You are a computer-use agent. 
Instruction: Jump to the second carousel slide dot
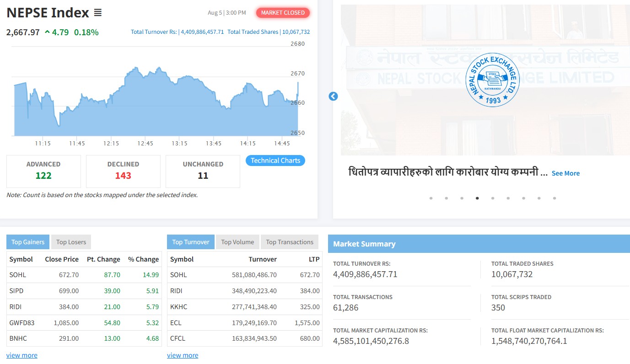coord(447,198)
